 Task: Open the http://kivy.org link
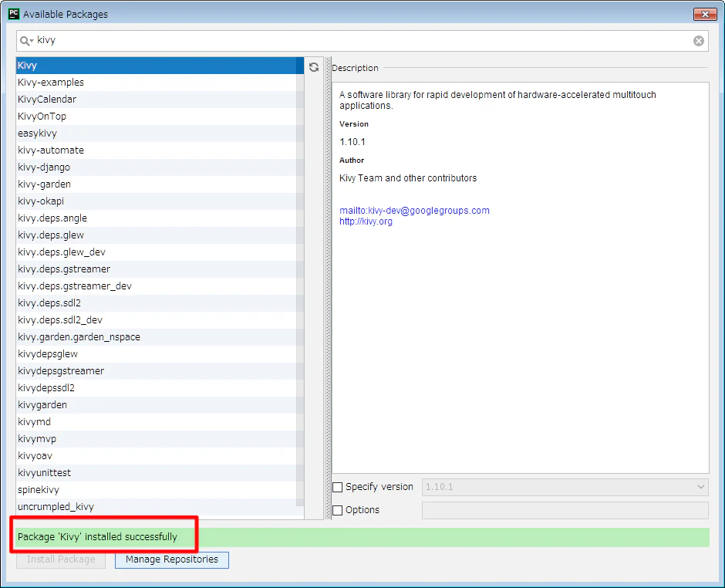(366, 221)
